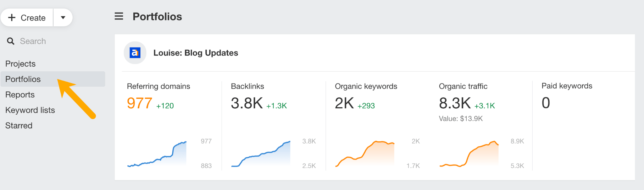The width and height of the screenshot is (644, 190).
Task: Click the orange 977 referring domains number
Action: pyautogui.click(x=140, y=103)
